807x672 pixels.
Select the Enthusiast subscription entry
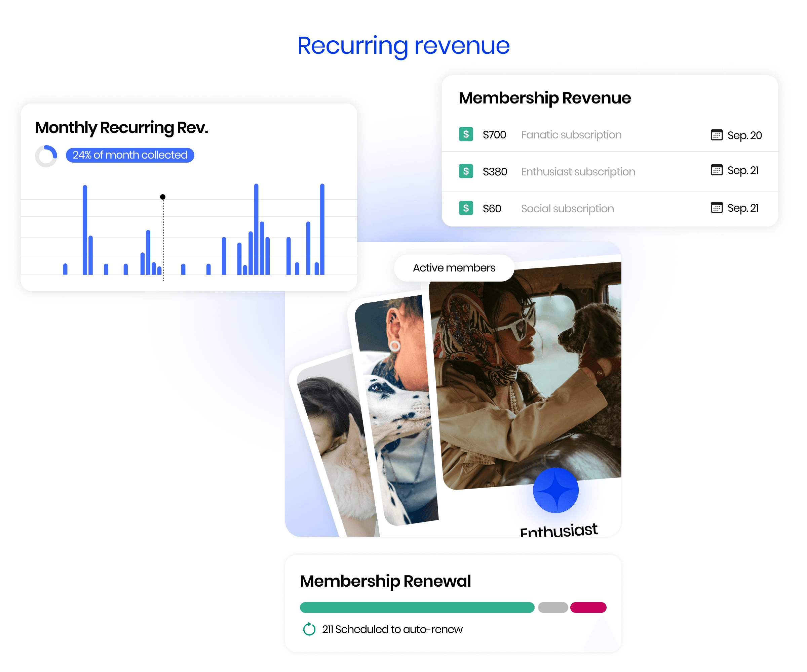578,172
